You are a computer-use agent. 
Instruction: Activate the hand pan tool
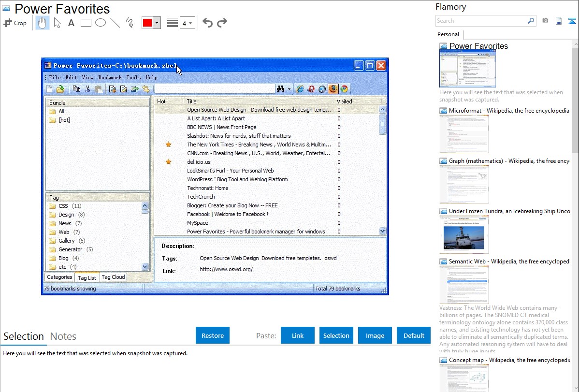click(43, 23)
